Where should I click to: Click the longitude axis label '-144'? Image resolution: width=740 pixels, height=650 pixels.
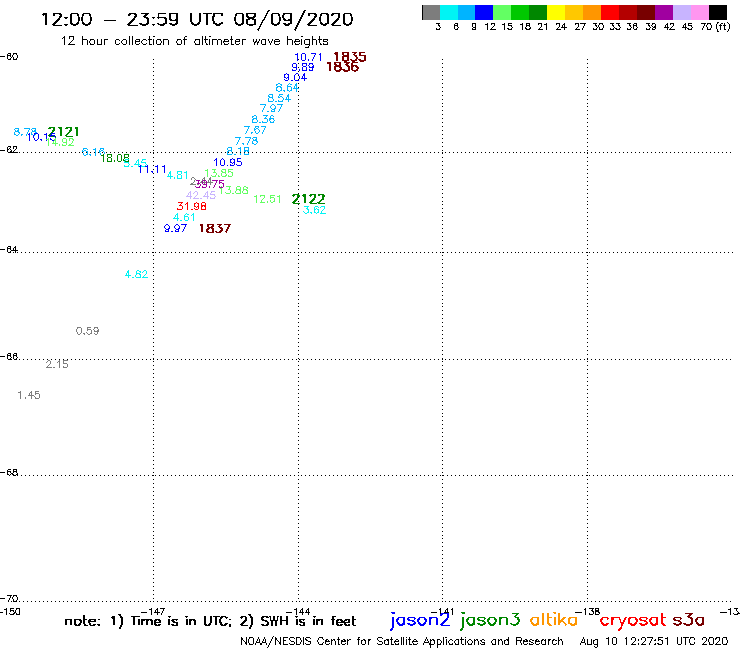coord(298,612)
